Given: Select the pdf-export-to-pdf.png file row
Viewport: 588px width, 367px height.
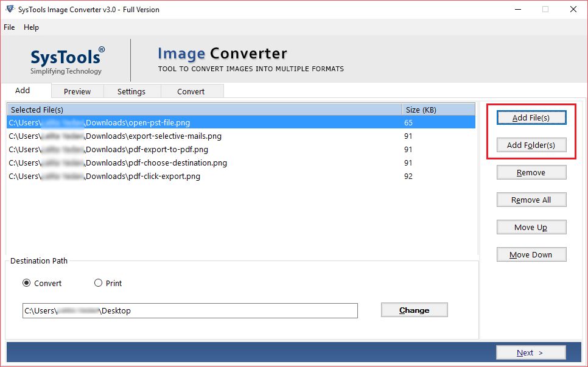Looking at the screenshot, I should pyautogui.click(x=122, y=149).
